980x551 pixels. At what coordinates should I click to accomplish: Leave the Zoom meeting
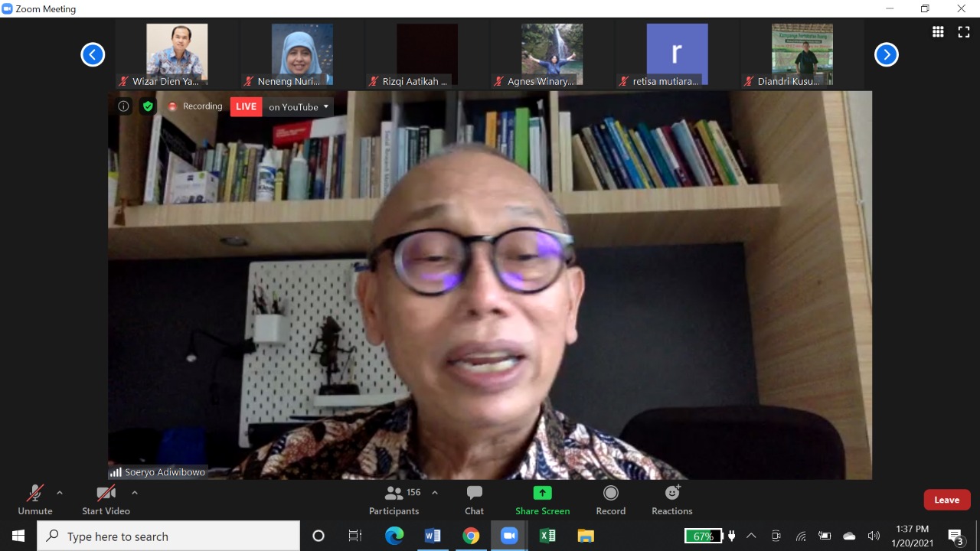click(946, 500)
